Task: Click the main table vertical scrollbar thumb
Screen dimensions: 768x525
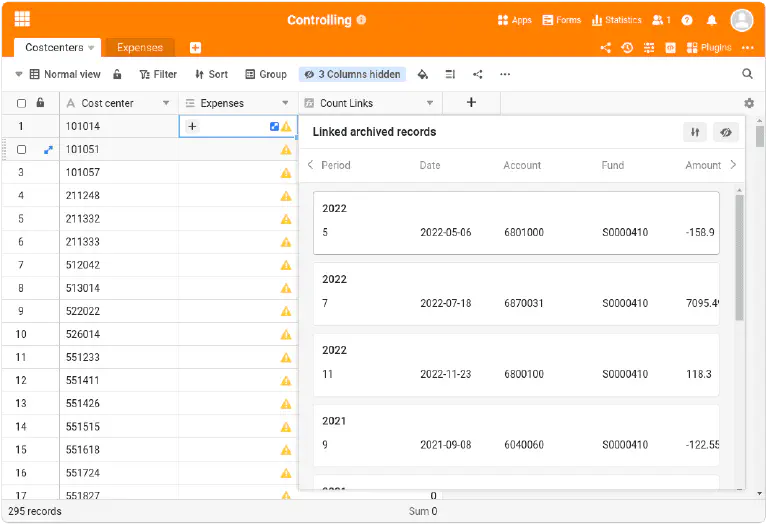Action: tap(760, 136)
